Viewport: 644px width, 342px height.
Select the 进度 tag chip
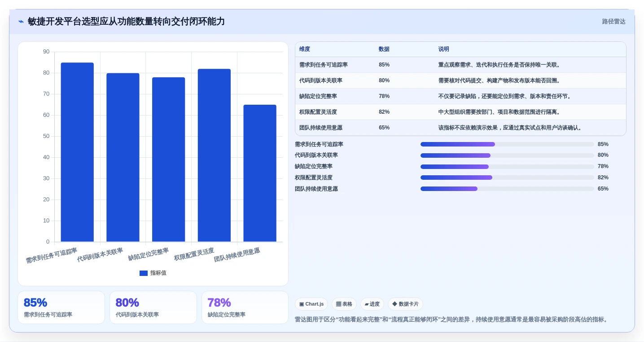pos(372,304)
